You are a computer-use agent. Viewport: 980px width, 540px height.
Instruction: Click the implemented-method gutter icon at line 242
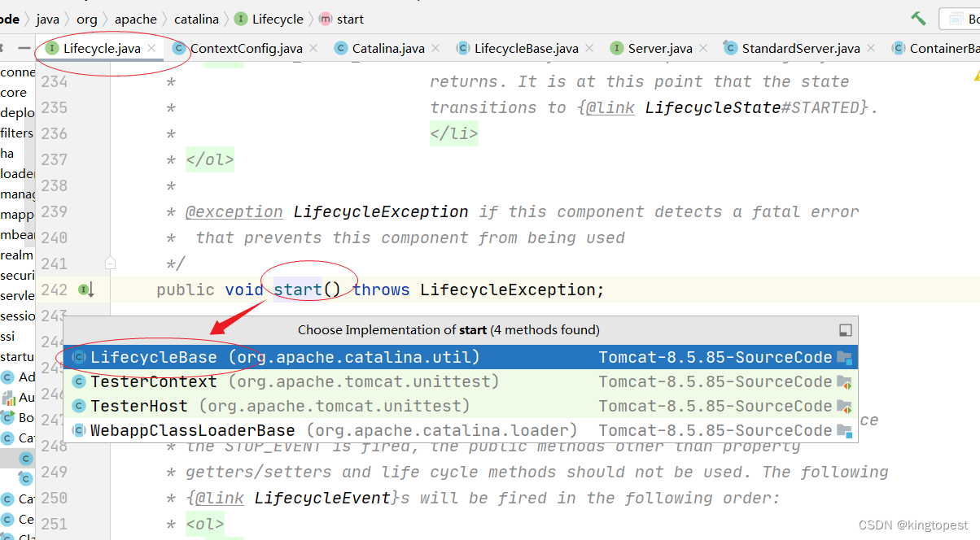point(85,290)
